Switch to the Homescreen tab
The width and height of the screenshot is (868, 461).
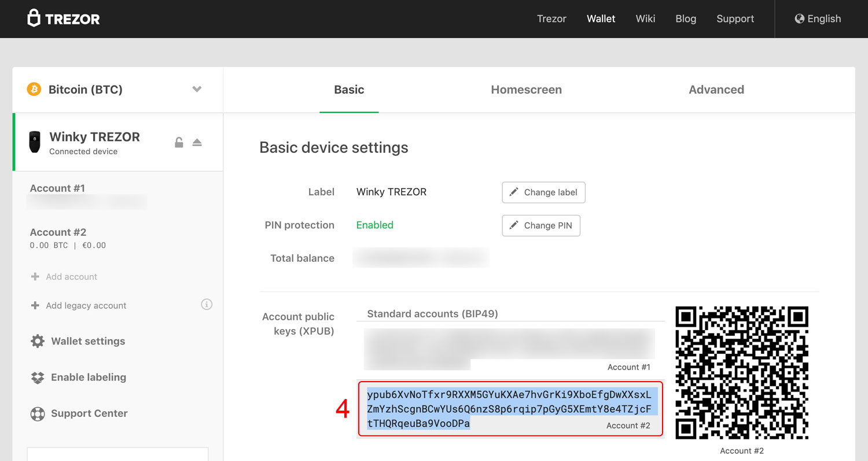(x=526, y=90)
